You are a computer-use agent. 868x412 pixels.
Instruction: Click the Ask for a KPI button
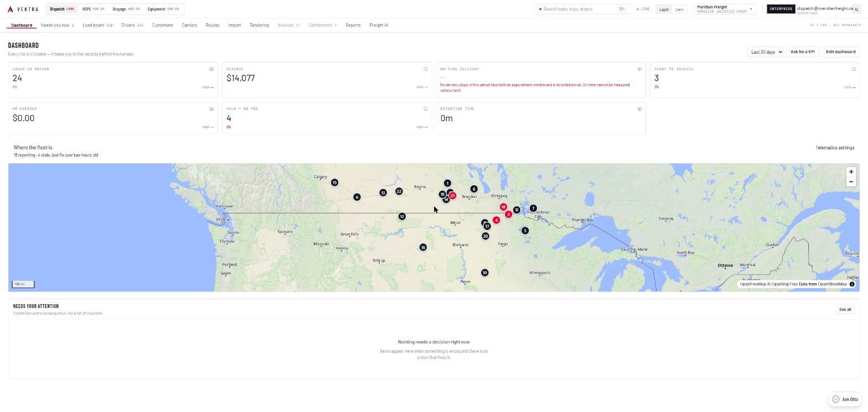tap(803, 52)
